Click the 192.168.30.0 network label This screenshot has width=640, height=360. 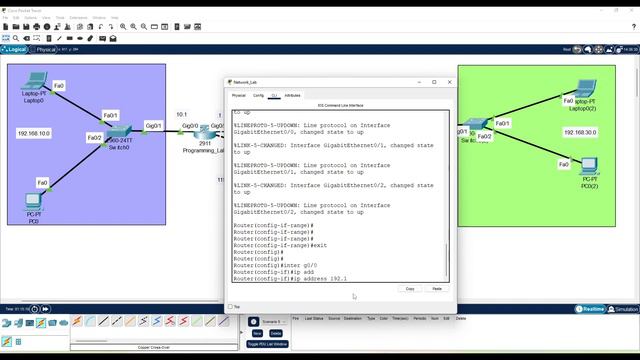580,133
